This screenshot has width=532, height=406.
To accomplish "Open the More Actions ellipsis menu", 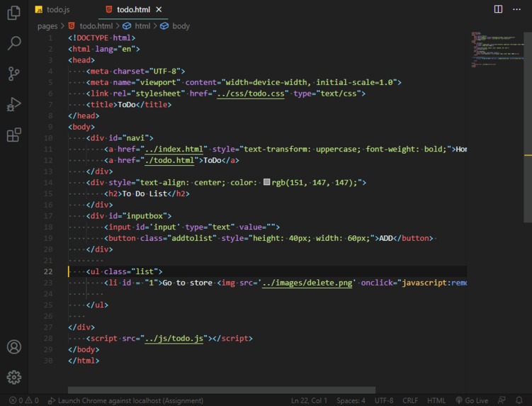I will point(516,9).
